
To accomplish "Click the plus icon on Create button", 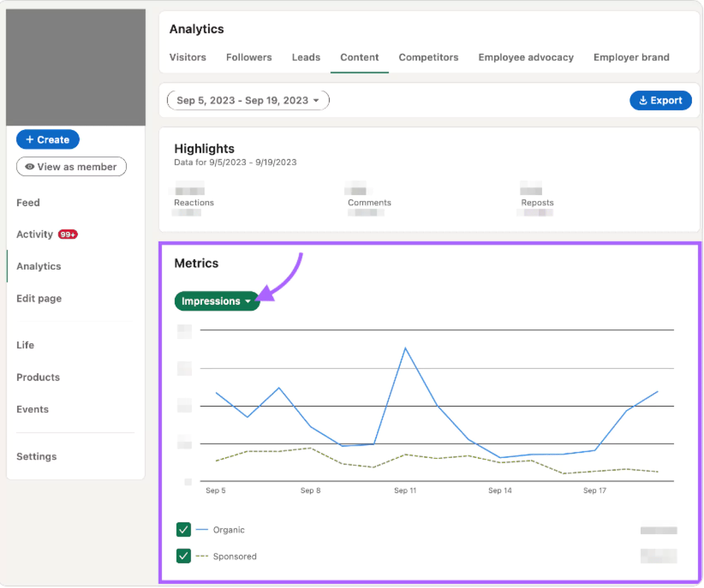I will 30,139.
